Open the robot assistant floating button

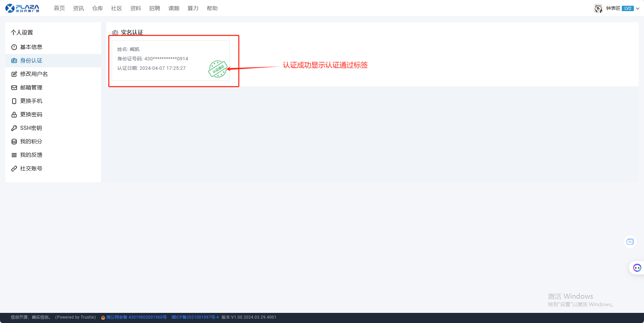[637, 268]
